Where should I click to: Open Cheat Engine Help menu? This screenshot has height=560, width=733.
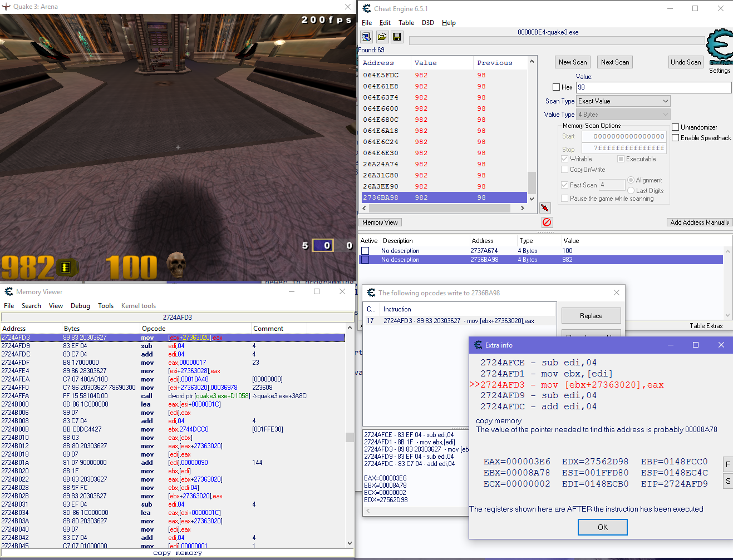[449, 23]
